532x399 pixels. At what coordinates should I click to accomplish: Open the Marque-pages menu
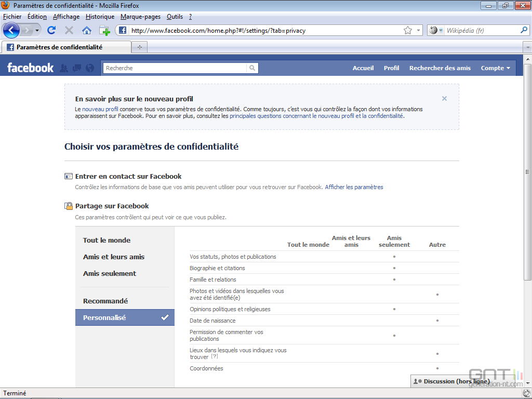140,17
